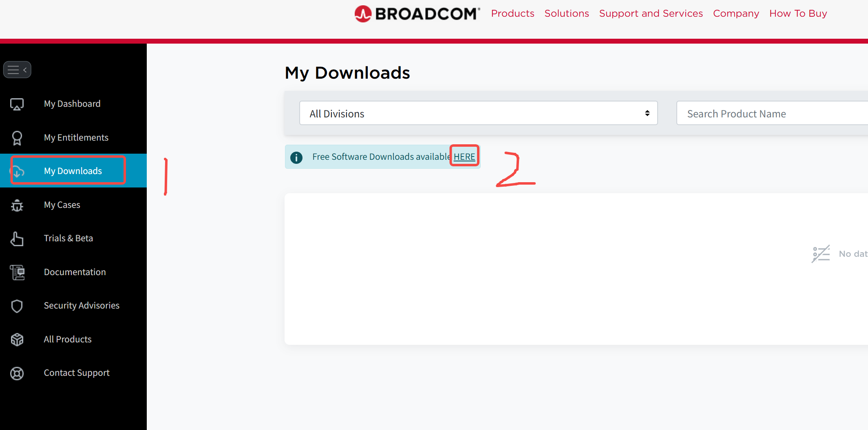
Task: Open the Support and Services menu
Action: (x=651, y=13)
